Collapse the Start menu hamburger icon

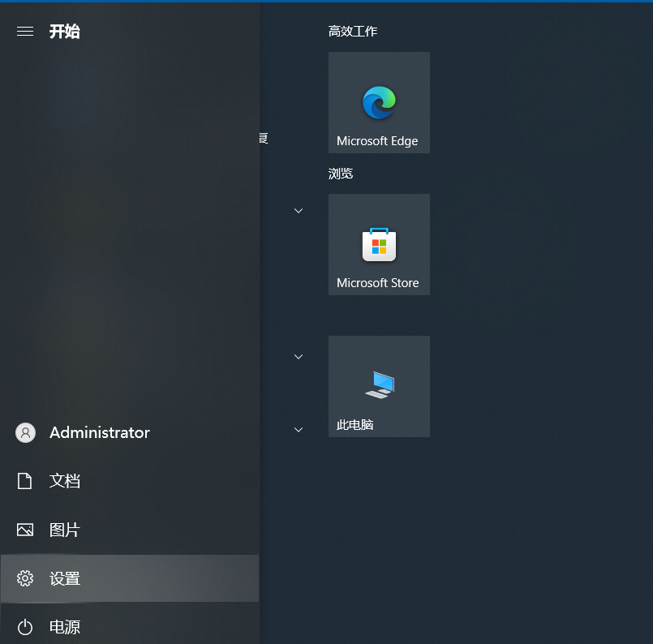tap(25, 31)
